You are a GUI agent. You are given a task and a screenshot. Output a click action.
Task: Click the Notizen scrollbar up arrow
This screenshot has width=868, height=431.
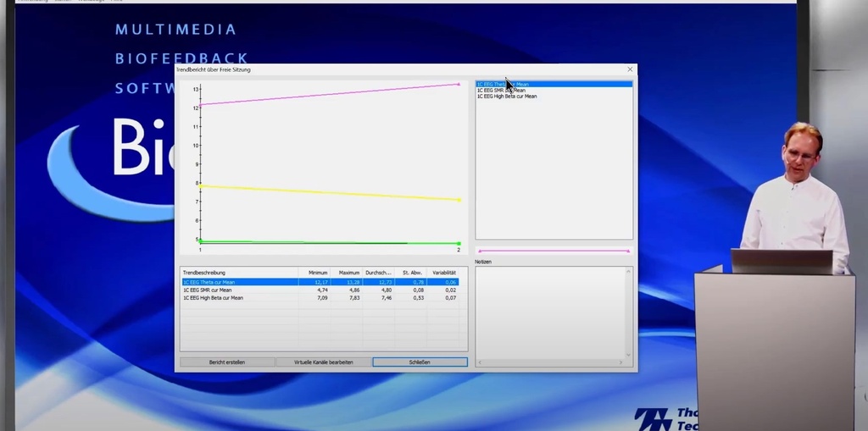coord(628,271)
